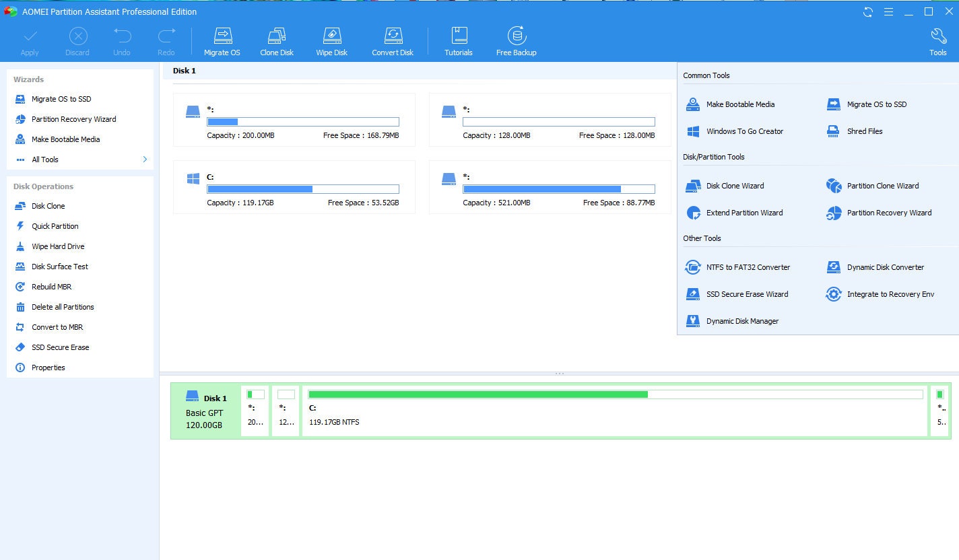Open the Free Backup tool
The width and height of the screenshot is (959, 560).
pyautogui.click(x=516, y=39)
